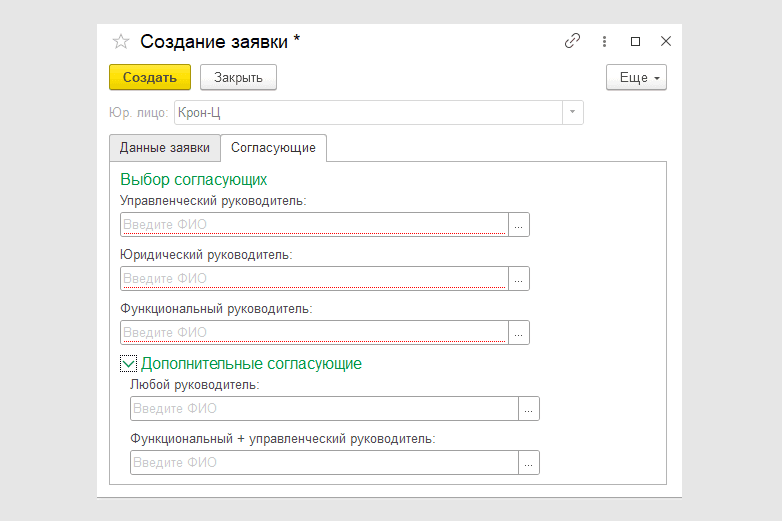Maximize the Создание заявки window
This screenshot has width=782, height=521.
click(635, 42)
